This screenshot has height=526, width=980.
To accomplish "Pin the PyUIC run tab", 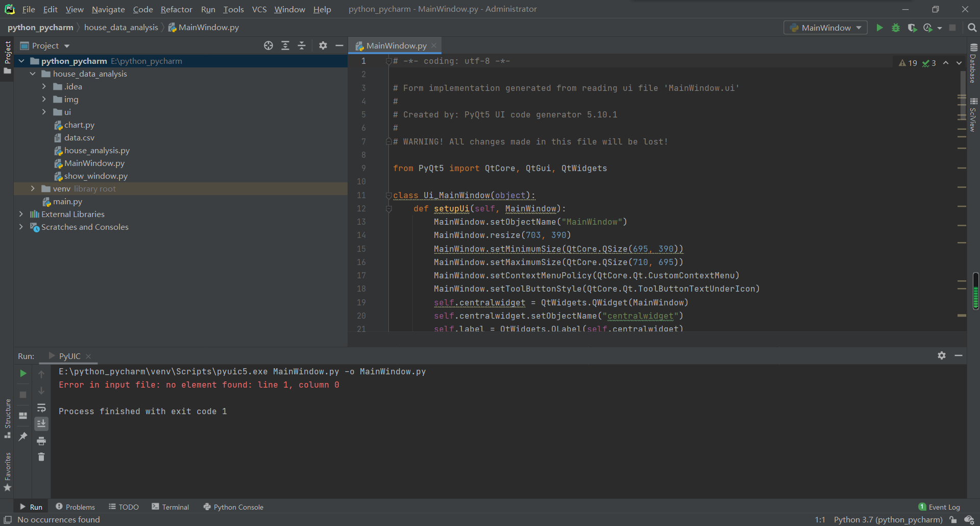I will [x=23, y=436].
